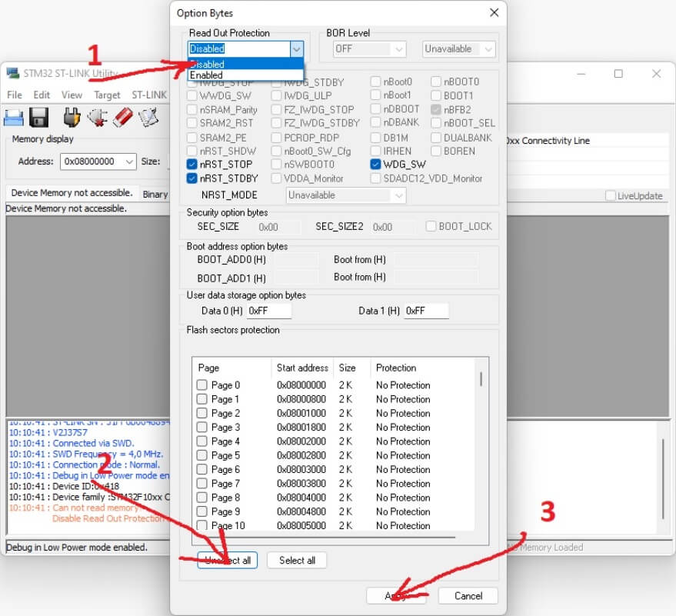676x616 pixels.
Task: Click the Data 1 (H) input field
Action: (426, 311)
